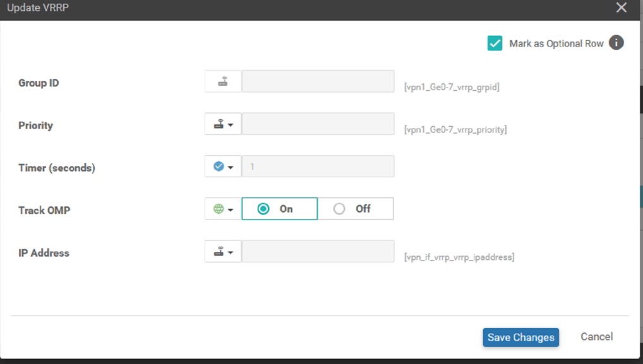This screenshot has width=643, height=364.
Task: Click the IP Address input field
Action: [x=318, y=252]
